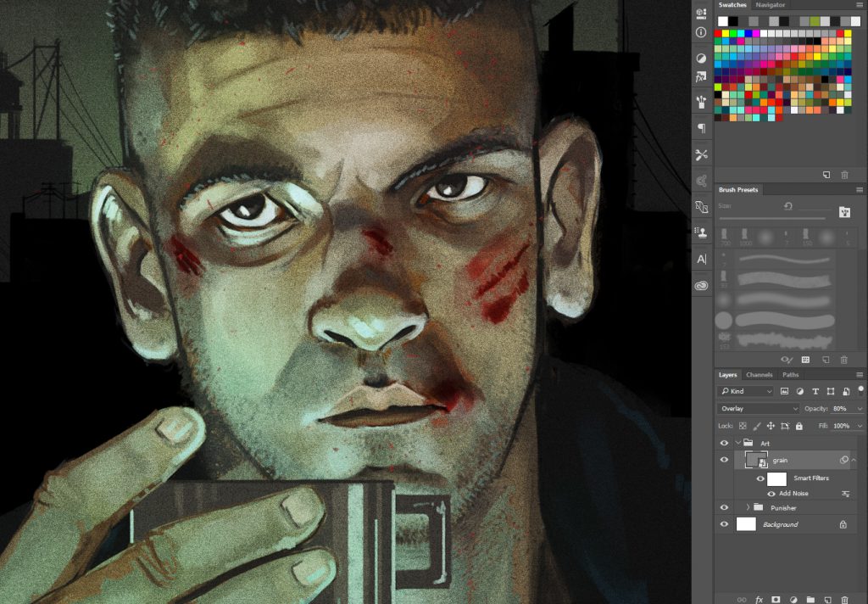868x604 pixels.
Task: Open the Paragraph panel icon
Action: pos(700,129)
